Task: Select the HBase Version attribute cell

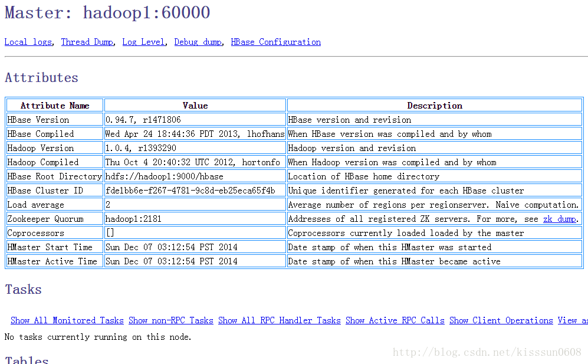Action: pos(55,120)
